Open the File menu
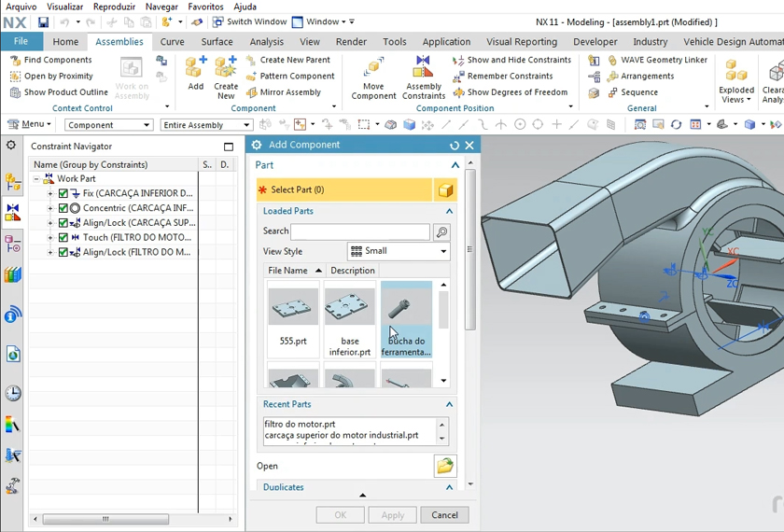This screenshot has height=532, width=784. (21, 41)
